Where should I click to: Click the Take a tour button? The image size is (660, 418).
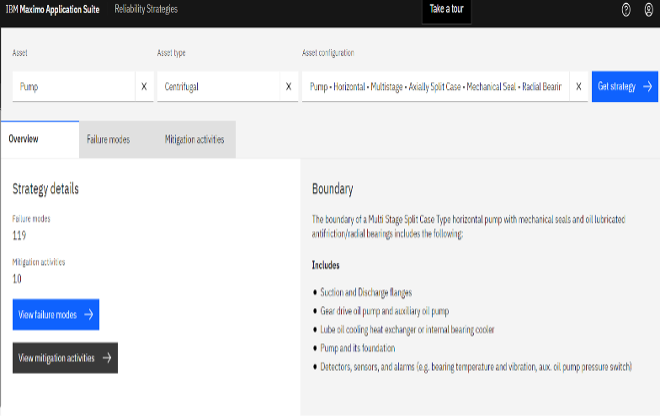(x=446, y=9)
